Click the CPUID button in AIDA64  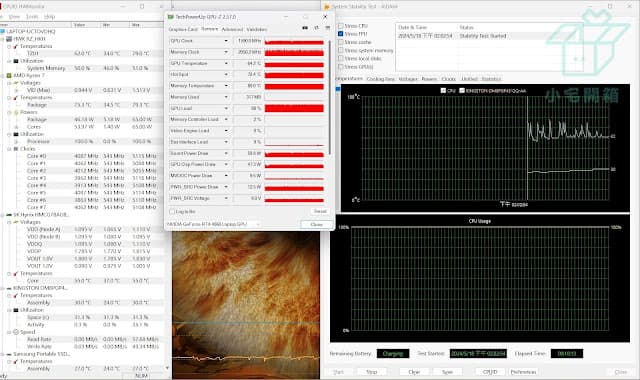pos(490,372)
